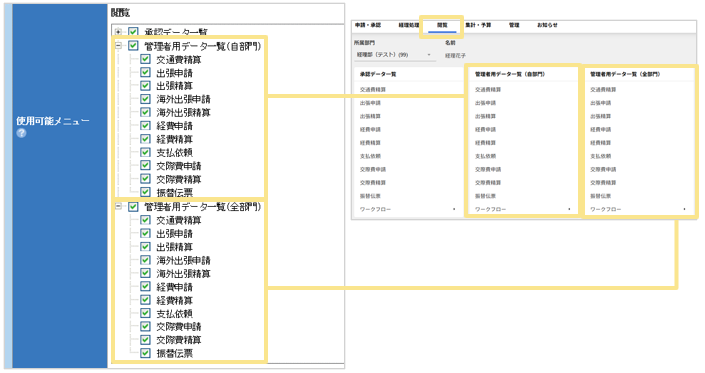The image size is (705, 373).
Task: Uncheck the 管理者用データ一覧(自部門) parent checkbox
Action: [x=133, y=45]
